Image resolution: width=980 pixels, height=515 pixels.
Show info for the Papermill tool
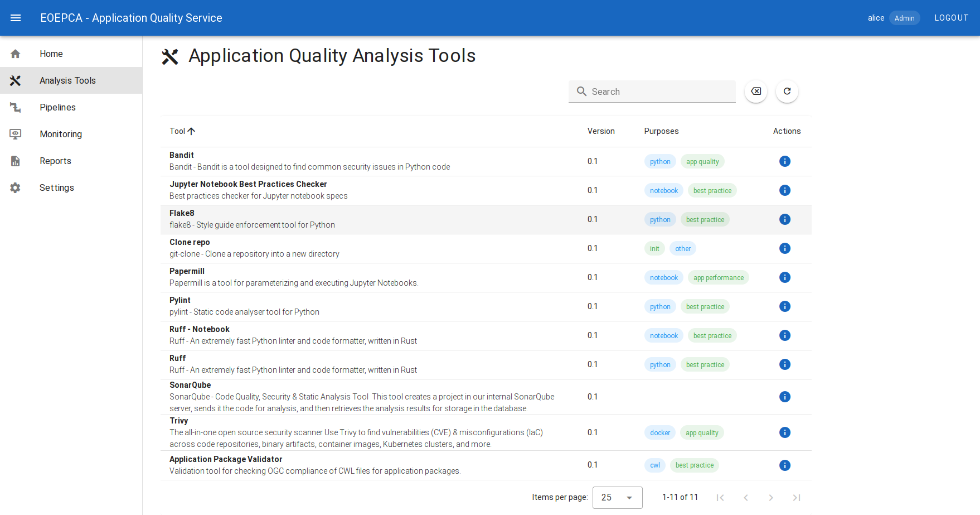coord(785,277)
